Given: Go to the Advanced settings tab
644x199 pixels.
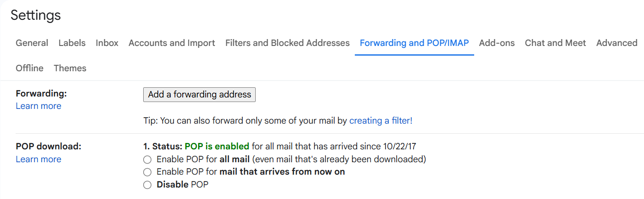Looking at the screenshot, I should pyautogui.click(x=616, y=43).
